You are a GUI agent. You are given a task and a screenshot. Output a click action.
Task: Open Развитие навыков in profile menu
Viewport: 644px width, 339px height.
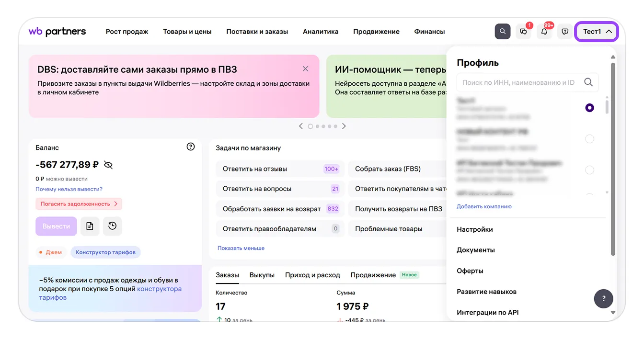tap(487, 292)
